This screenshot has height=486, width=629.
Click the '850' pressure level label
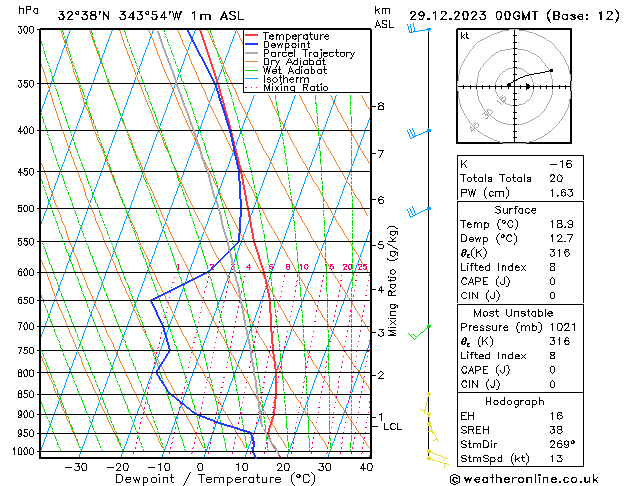pyautogui.click(x=28, y=395)
